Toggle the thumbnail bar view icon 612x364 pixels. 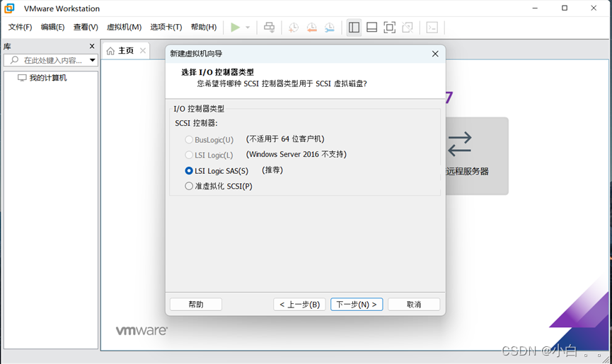point(371,28)
